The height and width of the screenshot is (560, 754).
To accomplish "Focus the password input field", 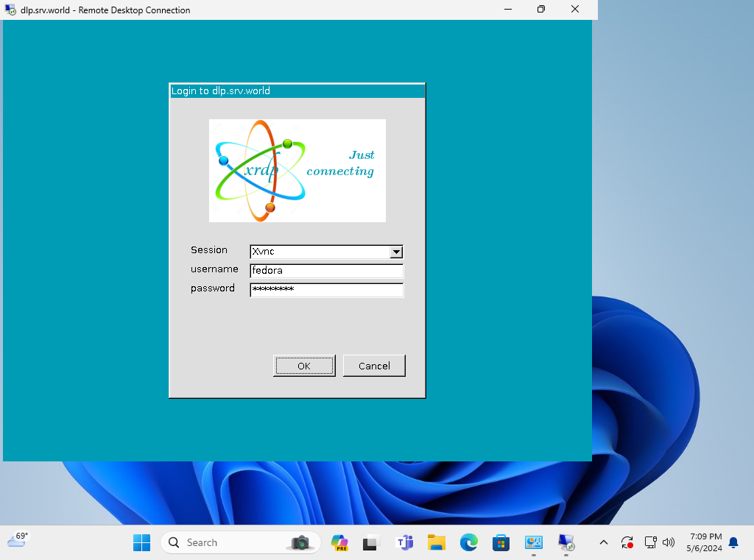I will [x=326, y=290].
